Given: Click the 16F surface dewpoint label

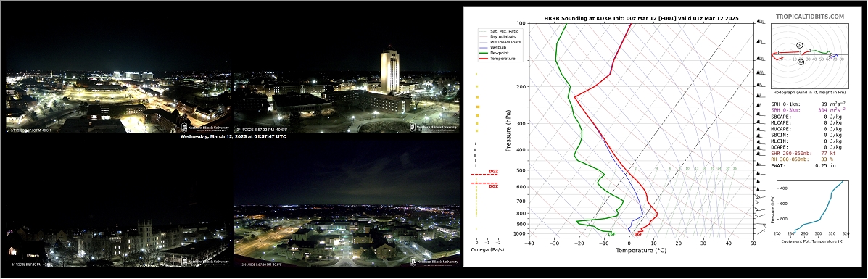Looking at the screenshot, I should tap(611, 233).
